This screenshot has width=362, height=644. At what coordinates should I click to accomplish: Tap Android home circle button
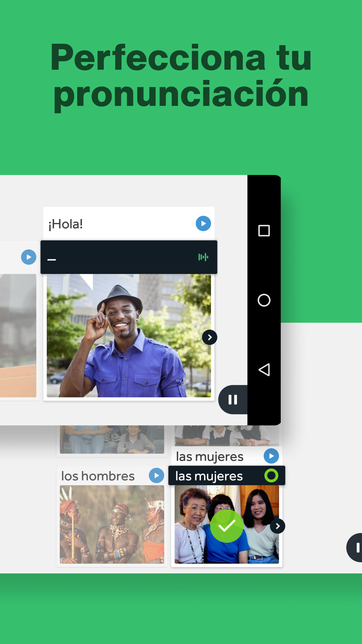(264, 300)
